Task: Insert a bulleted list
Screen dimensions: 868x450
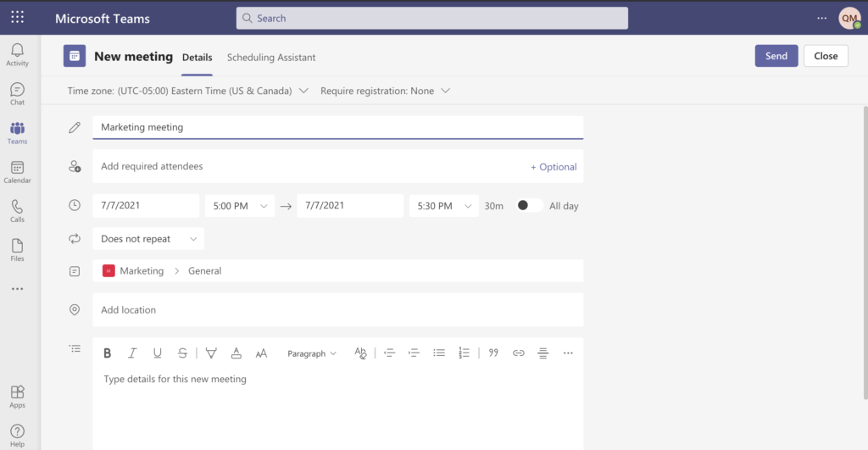Action: (x=439, y=353)
